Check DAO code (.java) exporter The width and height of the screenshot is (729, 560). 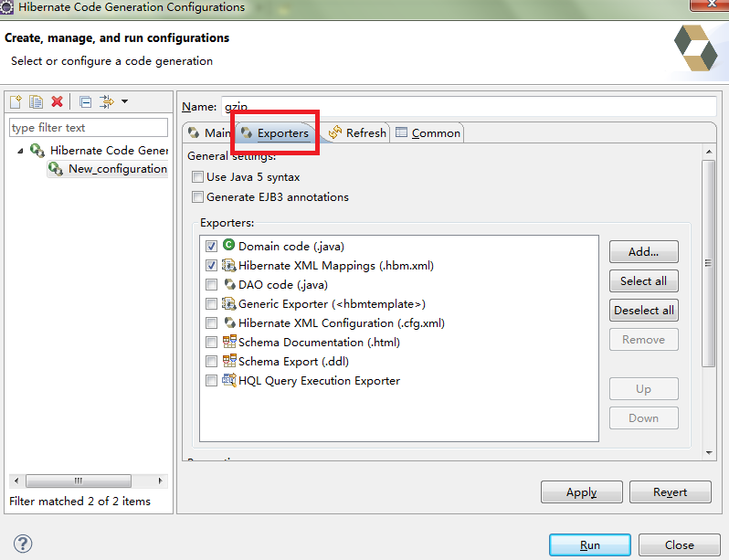click(211, 285)
